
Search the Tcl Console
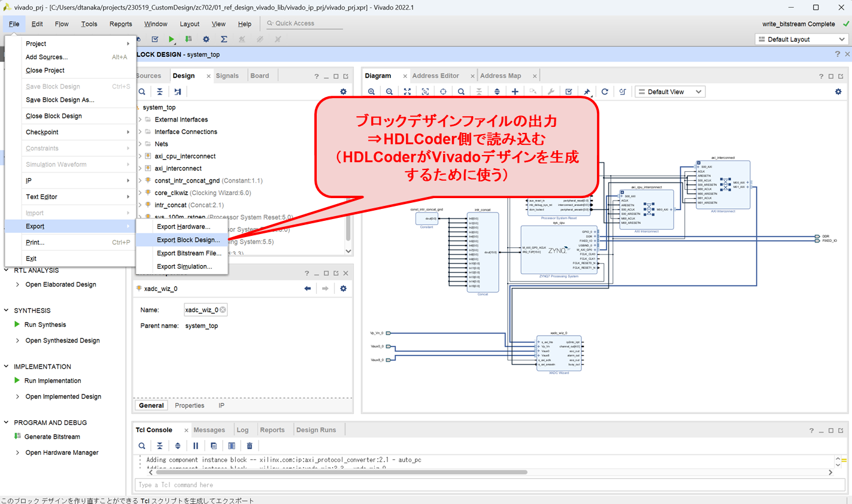pos(142,446)
